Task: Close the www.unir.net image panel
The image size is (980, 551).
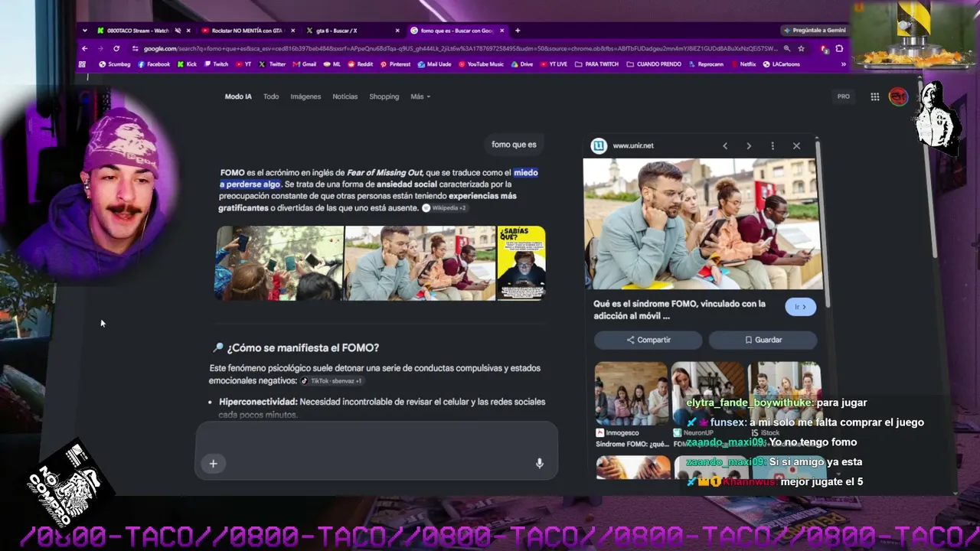Action: pyautogui.click(x=796, y=145)
